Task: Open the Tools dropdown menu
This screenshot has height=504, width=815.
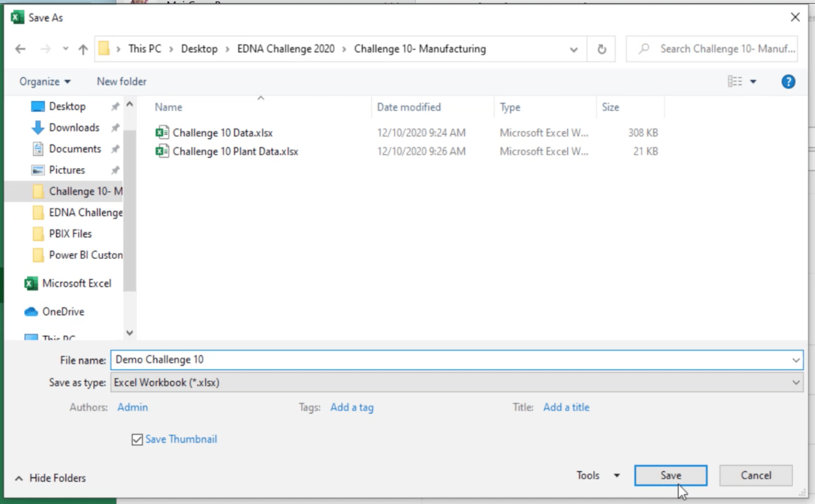Action: 598,475
